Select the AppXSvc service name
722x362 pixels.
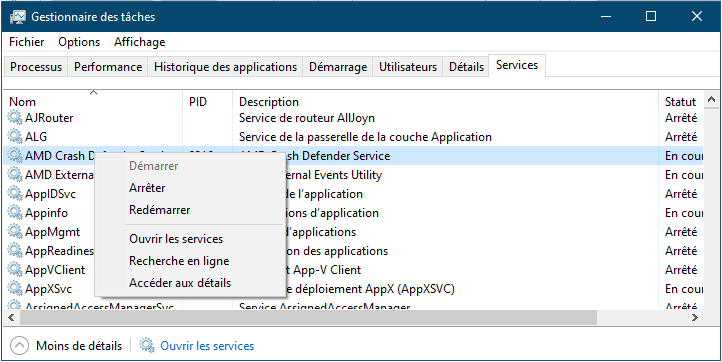click(x=48, y=289)
